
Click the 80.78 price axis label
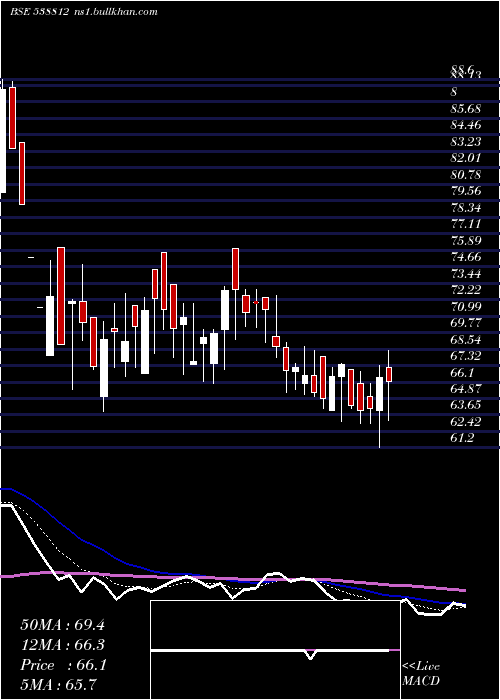point(465,175)
